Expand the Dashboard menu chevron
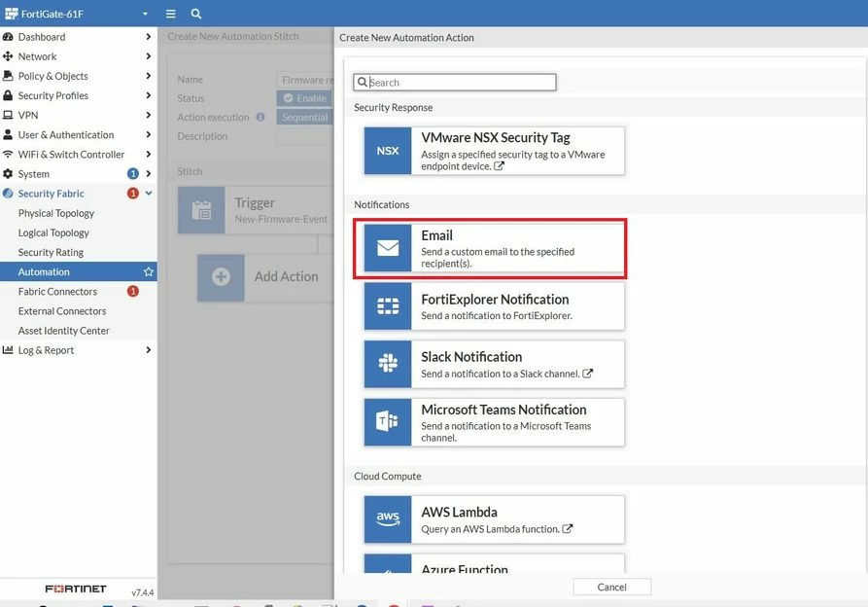Screen dimensions: 868x607 tap(149, 37)
